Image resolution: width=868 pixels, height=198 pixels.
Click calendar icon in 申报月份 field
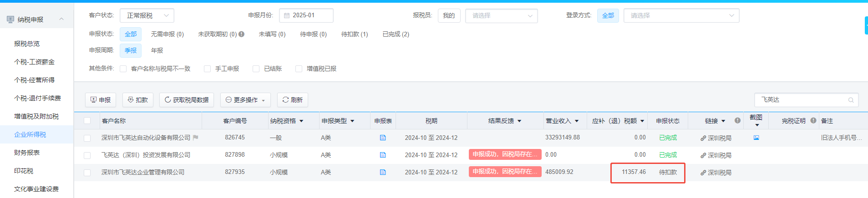click(287, 15)
